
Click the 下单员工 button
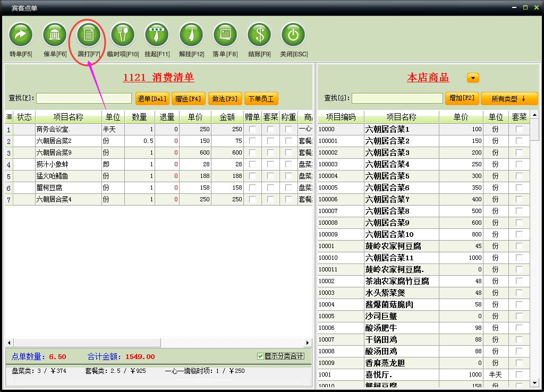pos(261,99)
